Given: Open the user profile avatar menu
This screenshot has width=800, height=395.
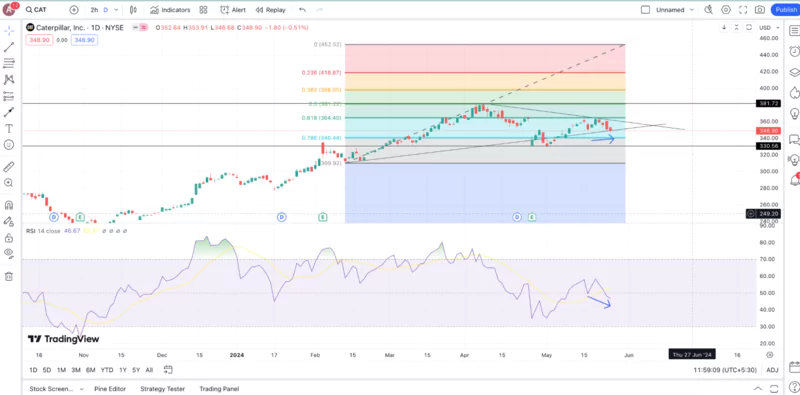Looking at the screenshot, I should point(9,9).
